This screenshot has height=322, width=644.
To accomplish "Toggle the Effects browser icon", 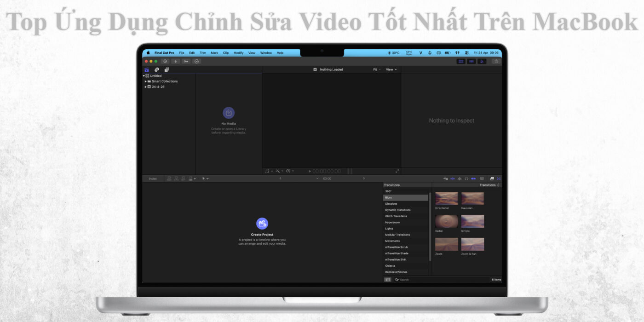I will point(492,178).
